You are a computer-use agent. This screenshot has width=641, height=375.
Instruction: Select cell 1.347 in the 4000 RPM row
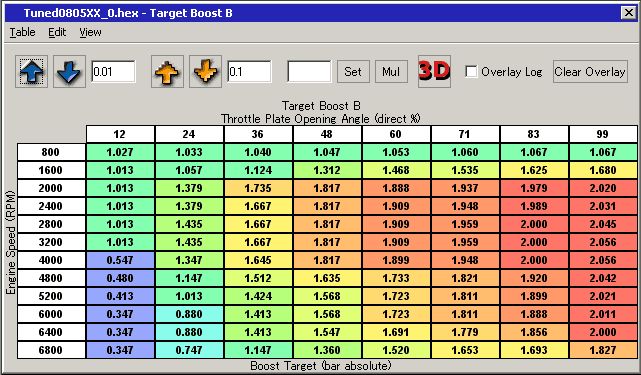(189, 260)
